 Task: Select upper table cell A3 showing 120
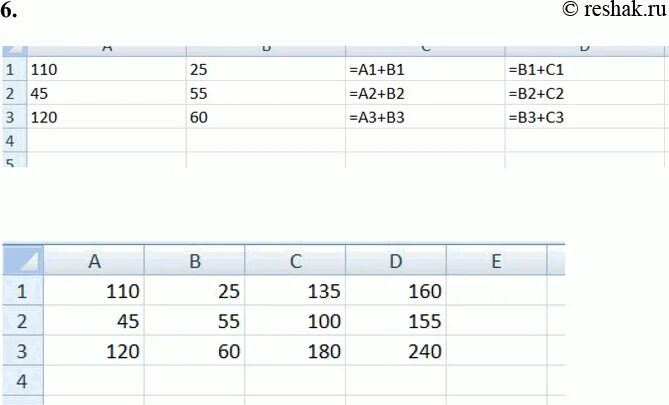pos(107,117)
